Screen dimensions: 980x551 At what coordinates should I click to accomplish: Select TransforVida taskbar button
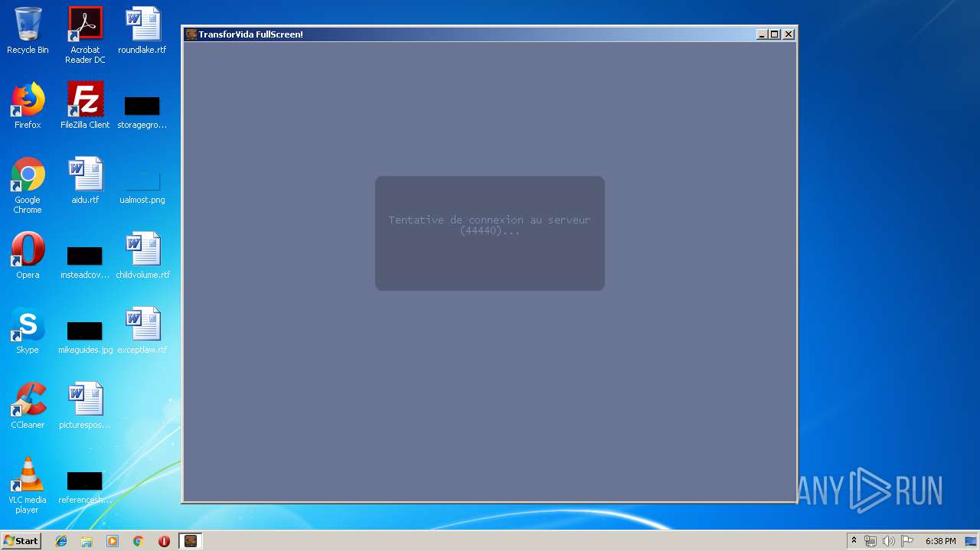[x=191, y=541]
